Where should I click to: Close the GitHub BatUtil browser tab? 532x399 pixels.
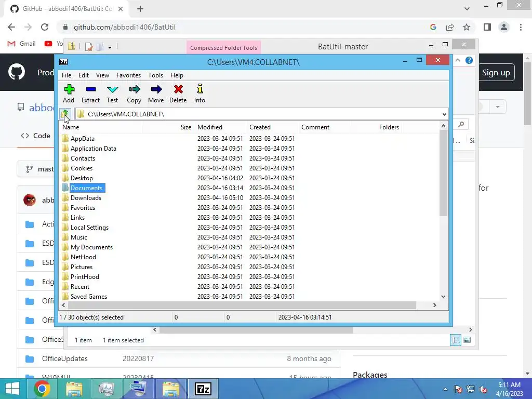tap(121, 9)
